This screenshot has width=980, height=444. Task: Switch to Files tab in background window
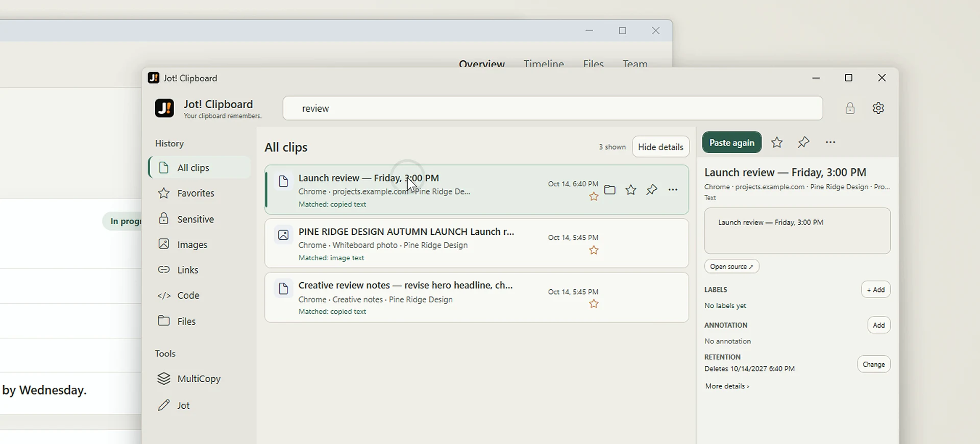pyautogui.click(x=593, y=64)
